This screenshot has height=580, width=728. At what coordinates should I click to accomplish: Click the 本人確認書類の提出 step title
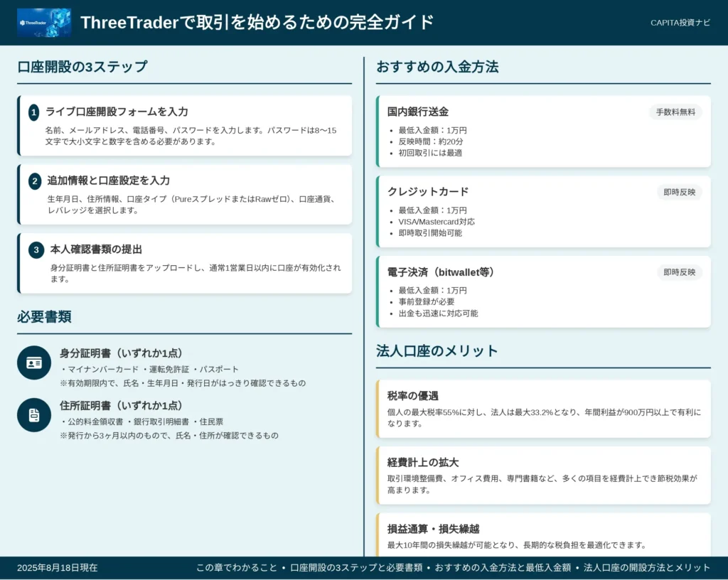96,249
